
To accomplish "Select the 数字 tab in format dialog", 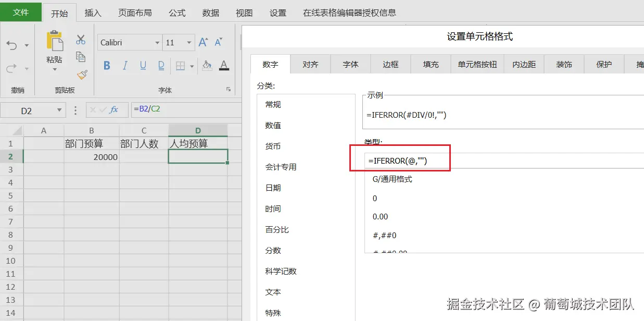I will click(x=270, y=65).
